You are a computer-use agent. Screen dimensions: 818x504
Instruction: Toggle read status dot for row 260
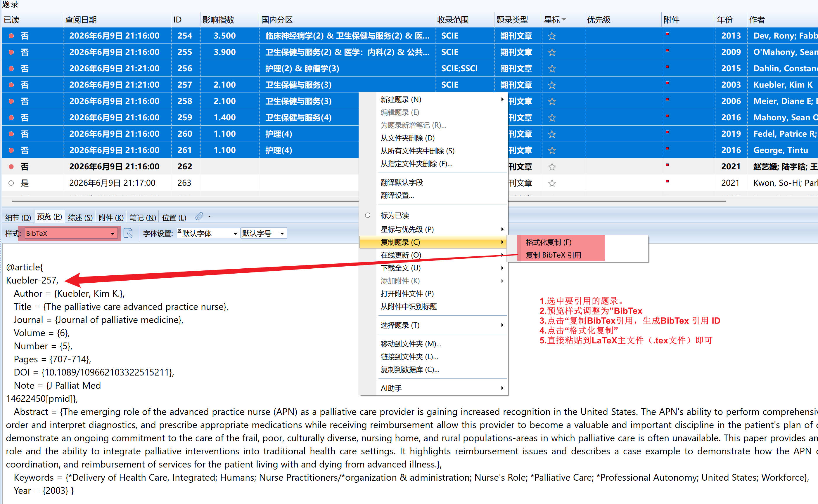[11, 134]
